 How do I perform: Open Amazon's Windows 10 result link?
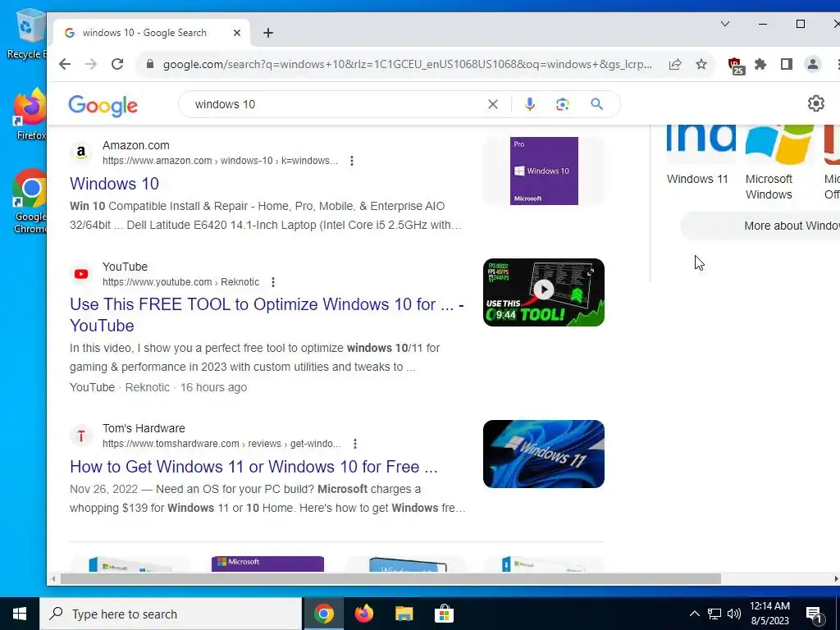pyautogui.click(x=114, y=184)
